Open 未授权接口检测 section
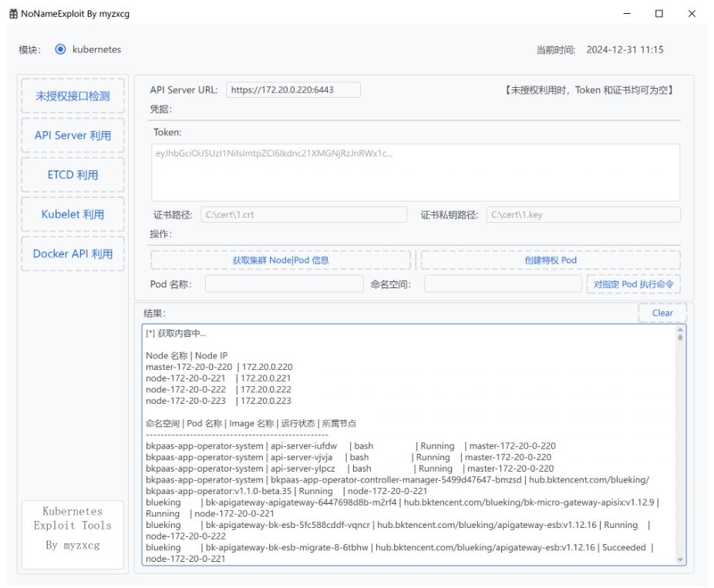The height and width of the screenshot is (588, 714). click(x=72, y=96)
